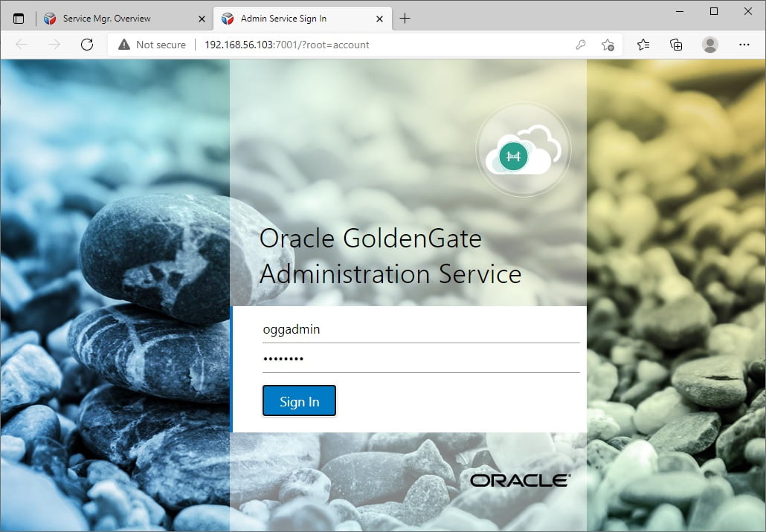Image resolution: width=766 pixels, height=532 pixels.
Task: Reload the page with refresh icon
Action: point(87,45)
